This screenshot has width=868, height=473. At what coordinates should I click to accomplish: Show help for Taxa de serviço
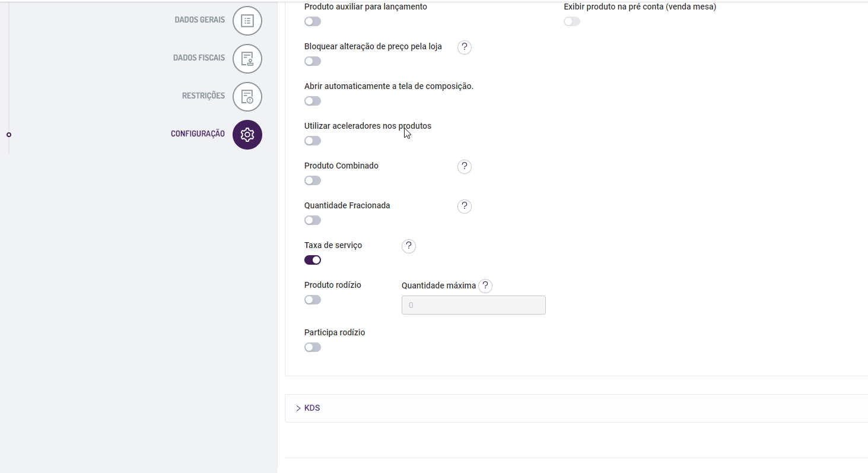pos(409,246)
